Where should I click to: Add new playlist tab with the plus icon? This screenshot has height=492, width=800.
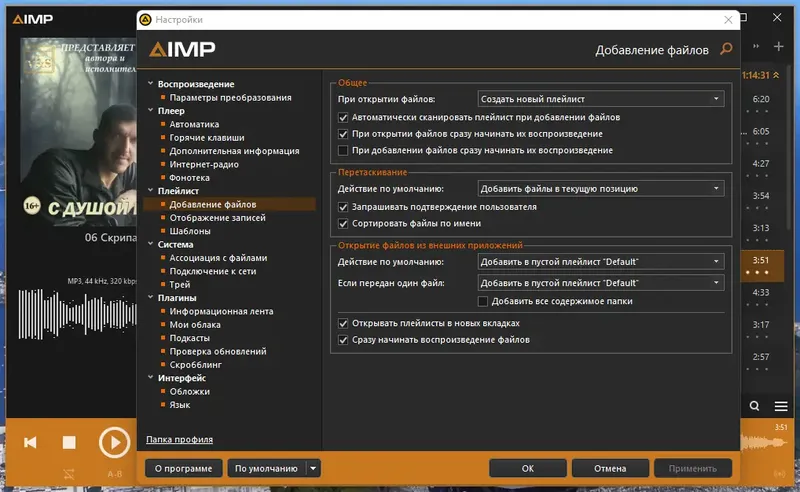point(779,46)
